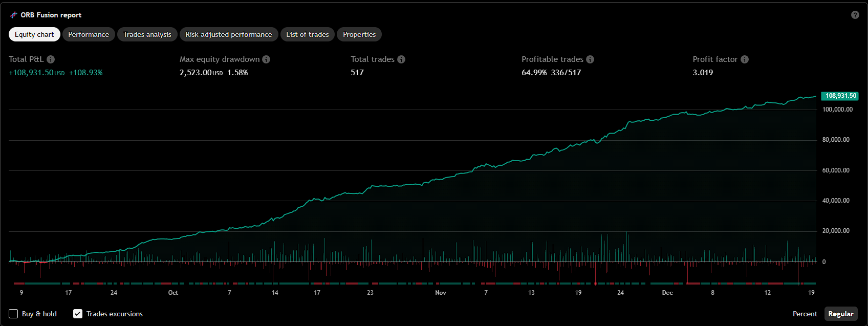Click the Nov date label on timeline
Viewport: 868px width, 326px height.
(441, 293)
